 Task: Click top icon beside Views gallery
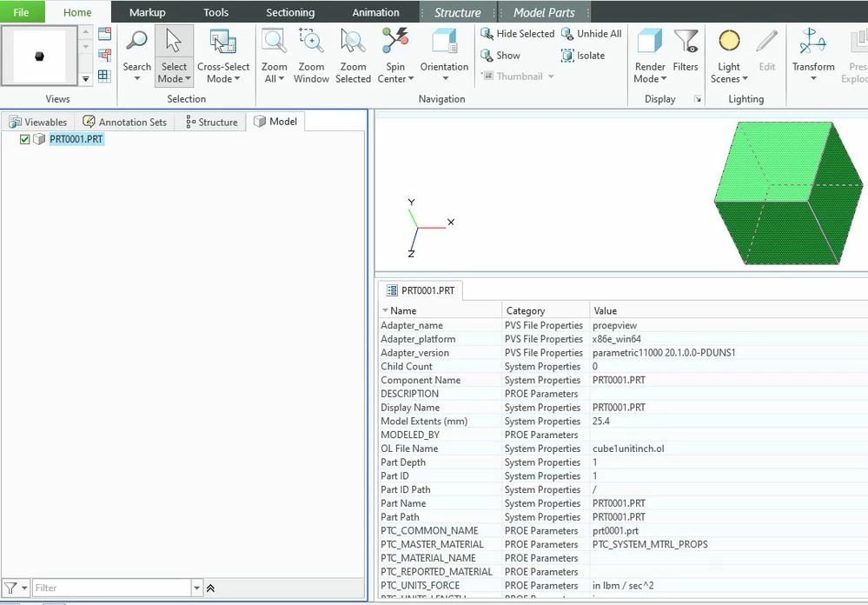pyautogui.click(x=104, y=34)
